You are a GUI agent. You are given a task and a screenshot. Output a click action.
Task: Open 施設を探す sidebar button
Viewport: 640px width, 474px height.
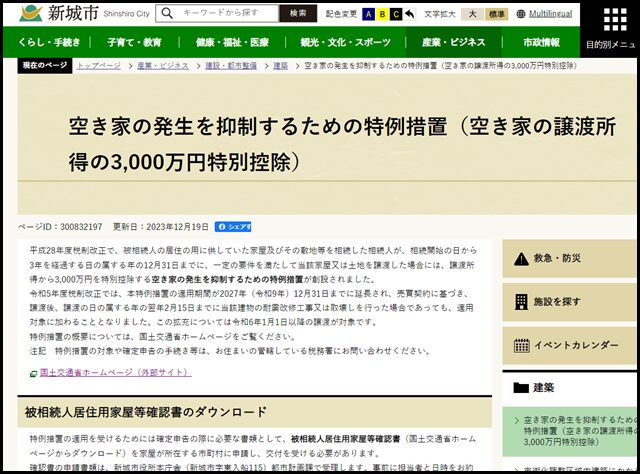coord(569,302)
